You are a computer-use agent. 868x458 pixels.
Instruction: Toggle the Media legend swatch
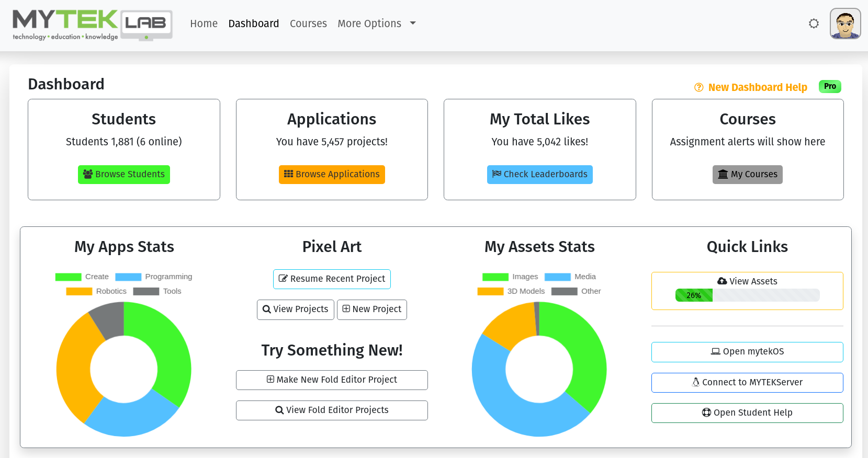pos(557,277)
